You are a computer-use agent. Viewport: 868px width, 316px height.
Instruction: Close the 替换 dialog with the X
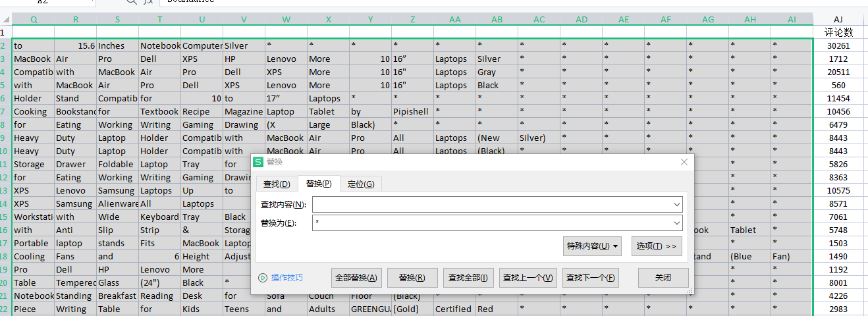[x=684, y=162]
